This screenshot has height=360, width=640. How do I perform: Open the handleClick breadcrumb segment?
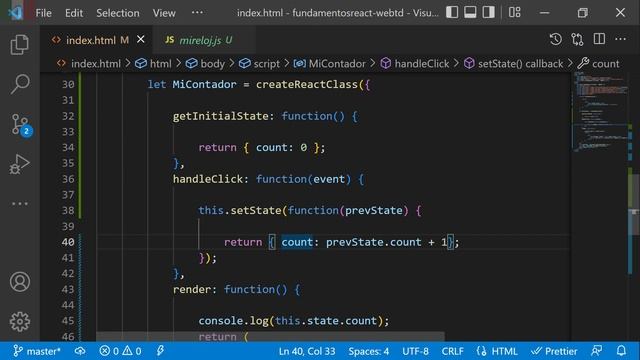(x=415, y=64)
